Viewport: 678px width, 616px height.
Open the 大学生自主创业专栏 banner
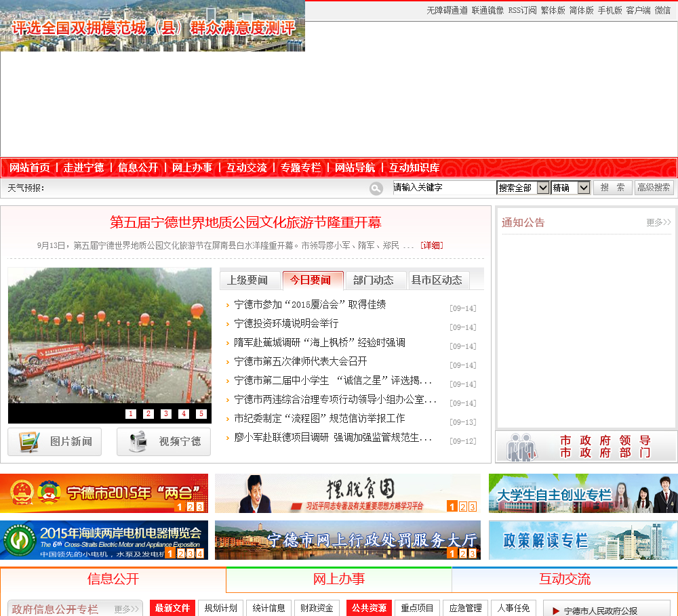coord(583,493)
